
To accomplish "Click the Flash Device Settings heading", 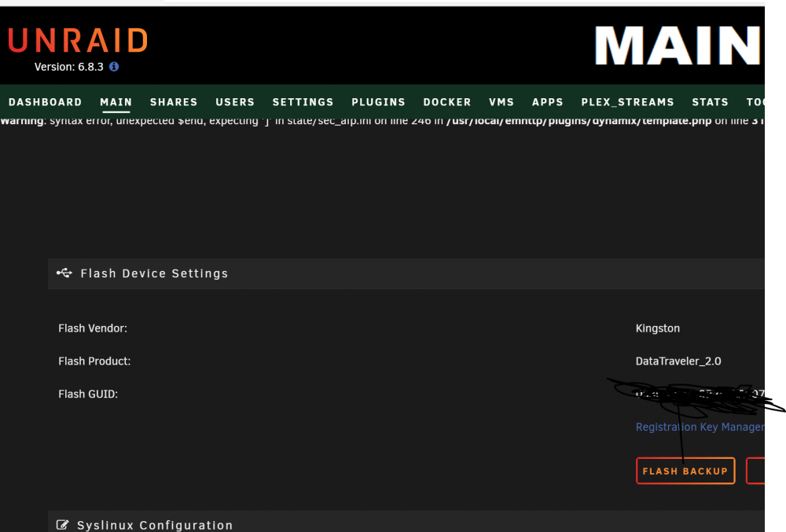I will coord(154,273).
